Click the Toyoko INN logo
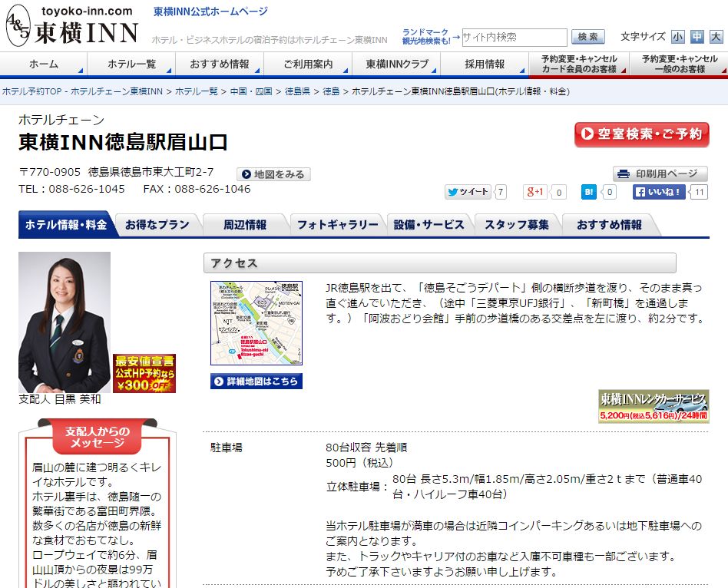 (72, 26)
